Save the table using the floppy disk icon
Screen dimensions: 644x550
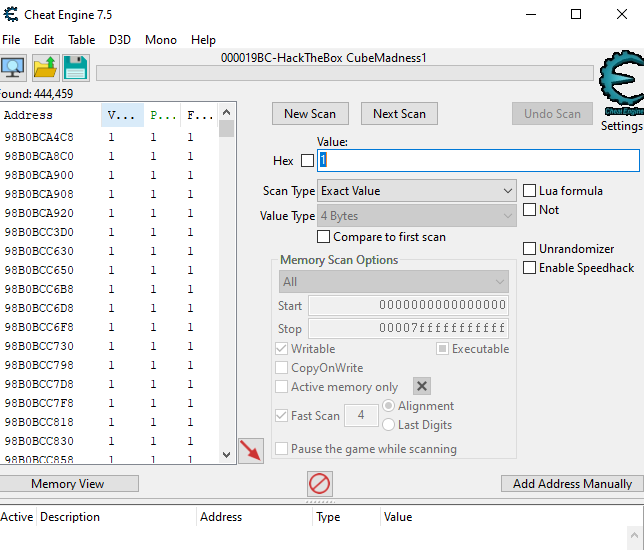(76, 68)
